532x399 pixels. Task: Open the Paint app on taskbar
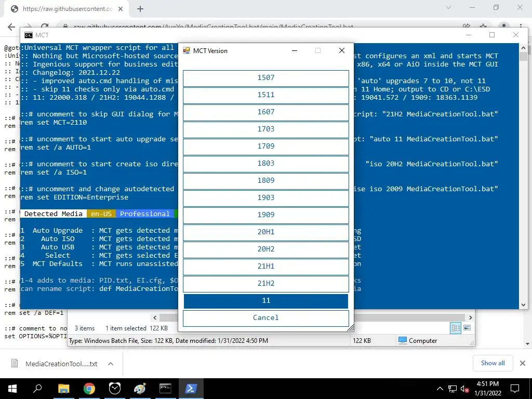140,389
